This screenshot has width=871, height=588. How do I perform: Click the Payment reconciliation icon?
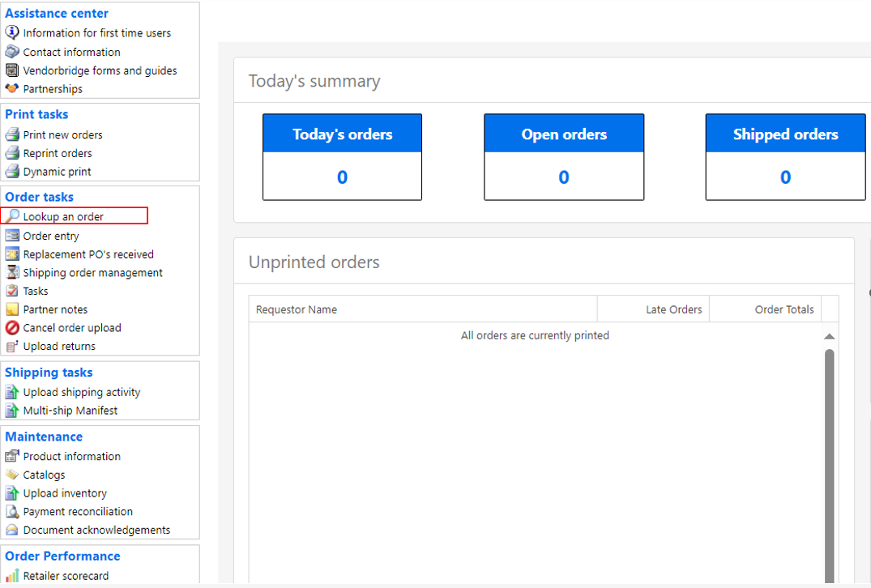pos(12,511)
